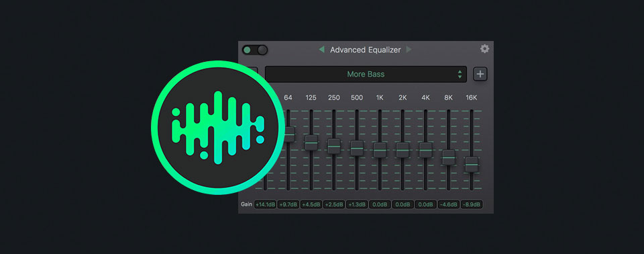Open settings with the gear icon

pyautogui.click(x=484, y=49)
